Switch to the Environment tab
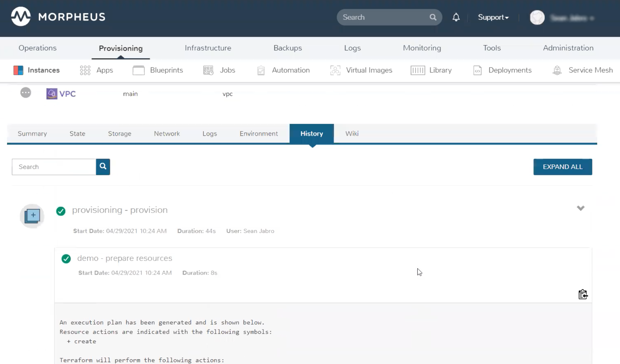Image resolution: width=620 pixels, height=364 pixels. [259, 134]
